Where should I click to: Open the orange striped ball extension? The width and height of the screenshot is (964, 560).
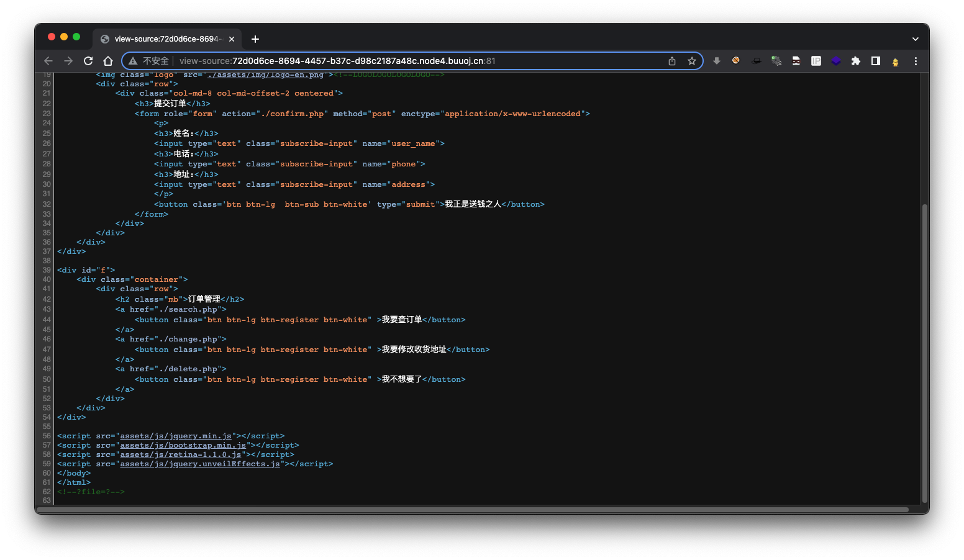736,61
